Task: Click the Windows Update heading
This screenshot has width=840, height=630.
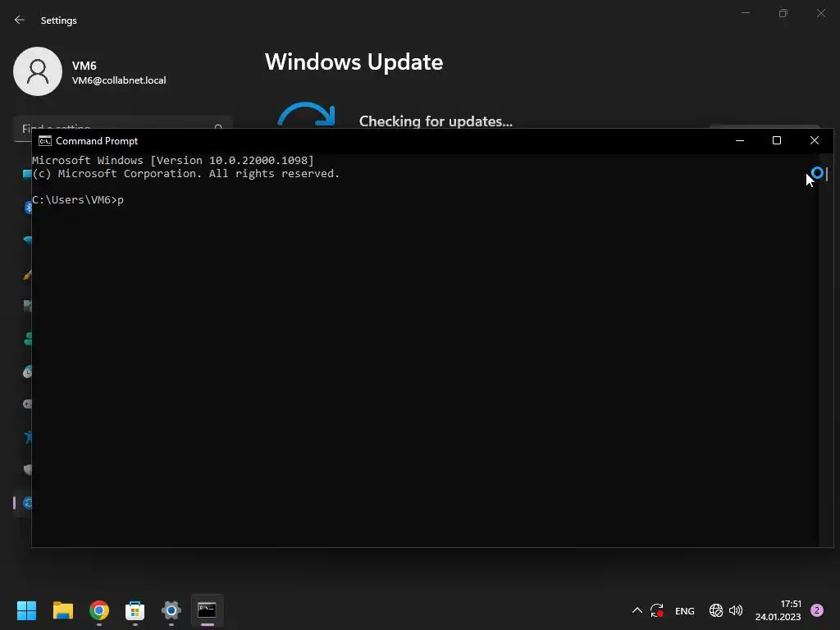Action: click(x=354, y=62)
